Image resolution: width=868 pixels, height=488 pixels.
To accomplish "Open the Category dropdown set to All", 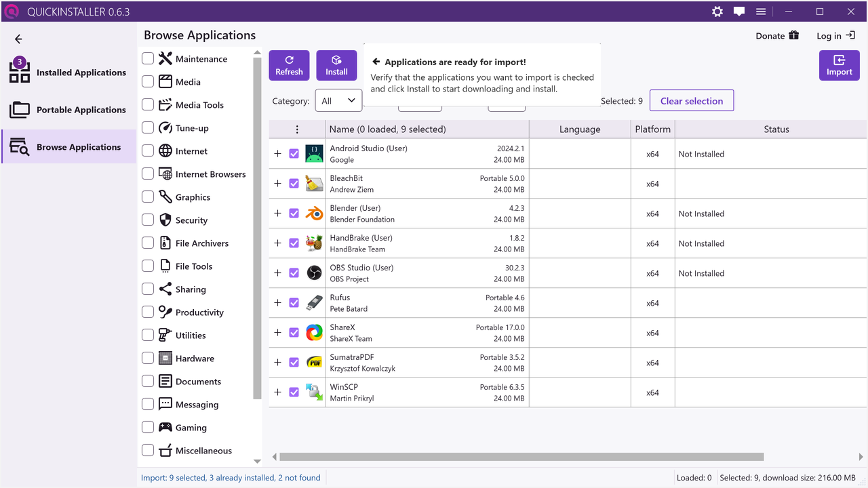I will click(x=339, y=101).
